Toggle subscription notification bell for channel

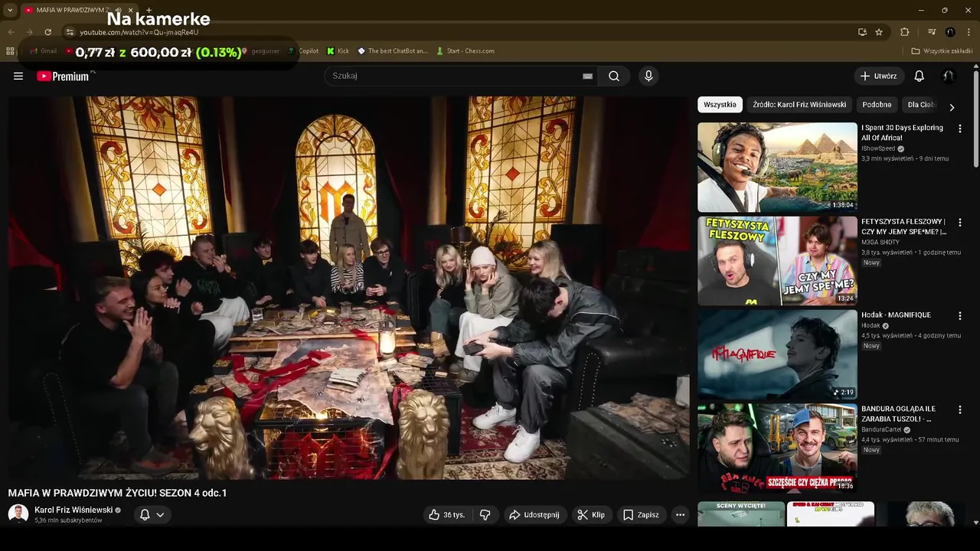pos(145,515)
